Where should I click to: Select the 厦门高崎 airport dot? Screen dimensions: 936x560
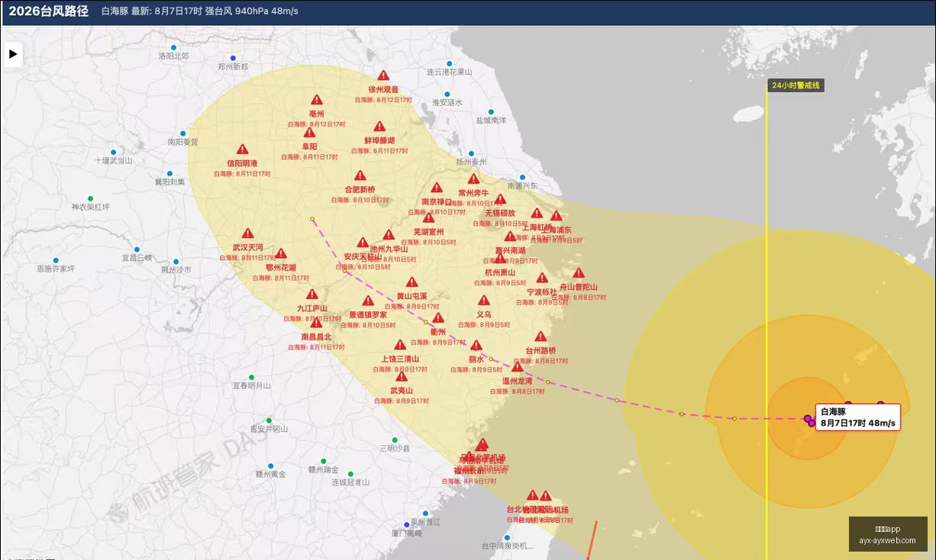pyautogui.click(x=406, y=524)
